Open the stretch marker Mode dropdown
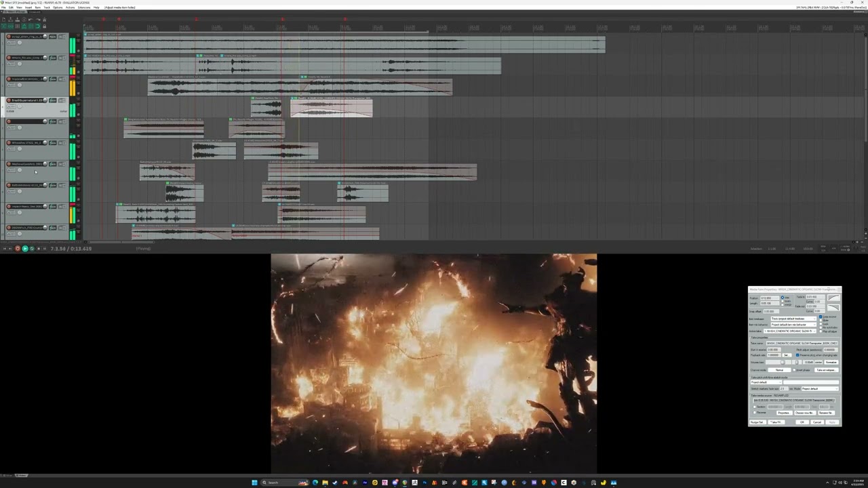Screen dimensions: 868x488 [x=820, y=389]
